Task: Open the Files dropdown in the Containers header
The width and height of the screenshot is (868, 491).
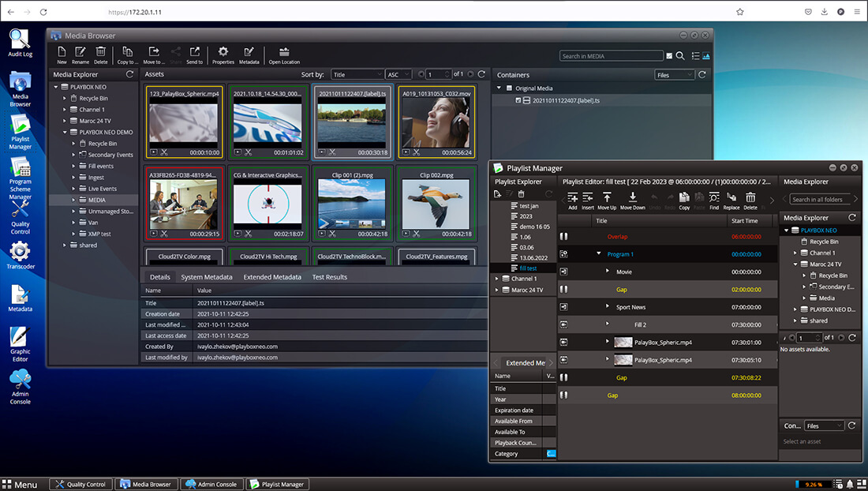Action: point(674,75)
